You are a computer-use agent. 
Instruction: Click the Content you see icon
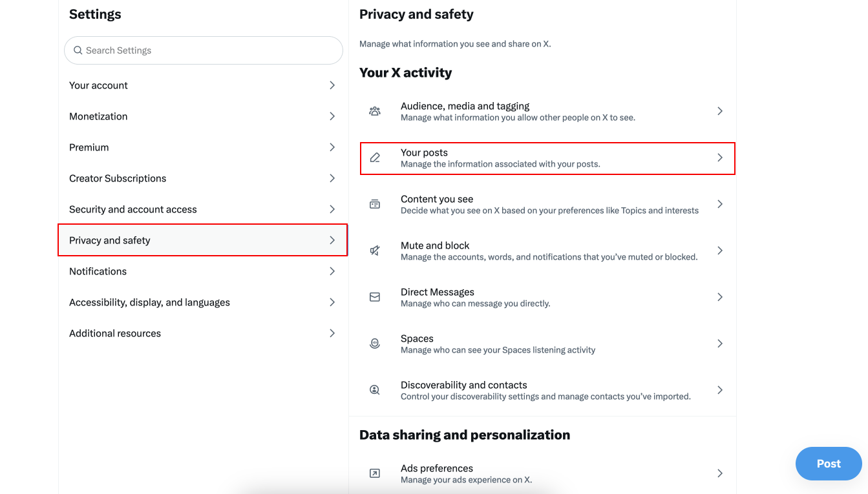tap(375, 203)
